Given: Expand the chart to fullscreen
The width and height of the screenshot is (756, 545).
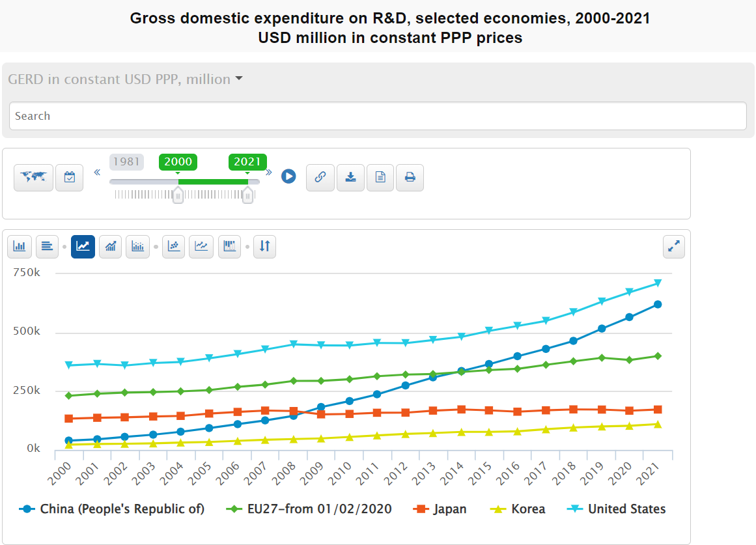Looking at the screenshot, I should [x=673, y=246].
